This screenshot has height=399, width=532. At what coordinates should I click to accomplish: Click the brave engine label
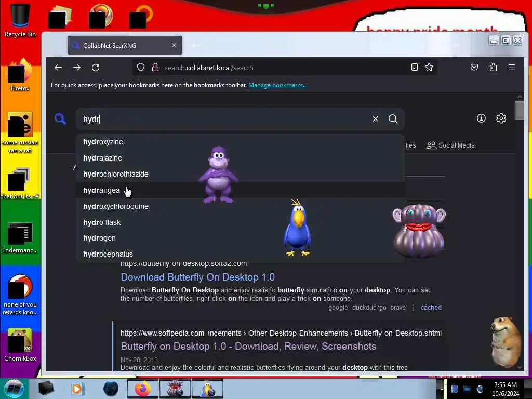[397, 308]
